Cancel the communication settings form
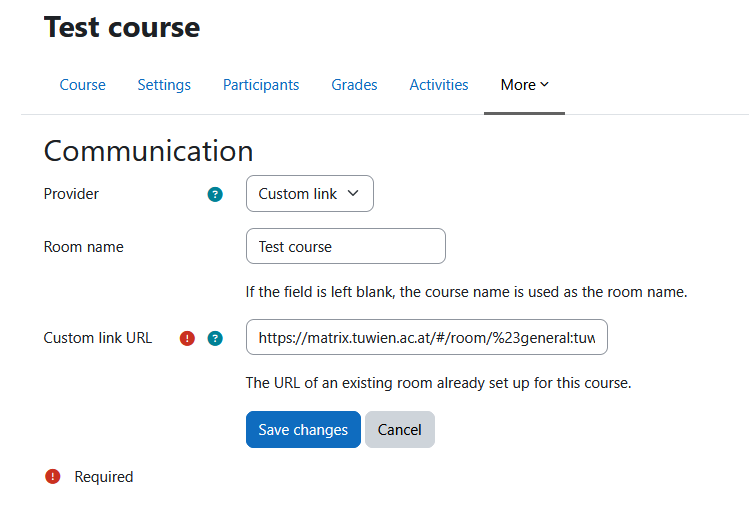 (399, 430)
